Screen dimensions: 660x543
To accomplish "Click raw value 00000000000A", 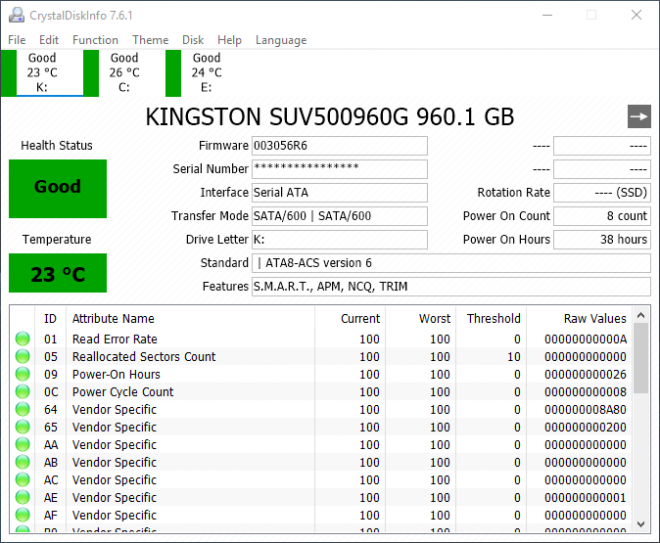I will tap(585, 339).
